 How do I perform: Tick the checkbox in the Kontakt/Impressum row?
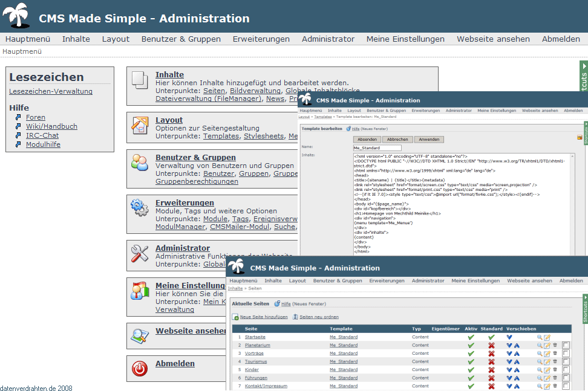pyautogui.click(x=566, y=386)
